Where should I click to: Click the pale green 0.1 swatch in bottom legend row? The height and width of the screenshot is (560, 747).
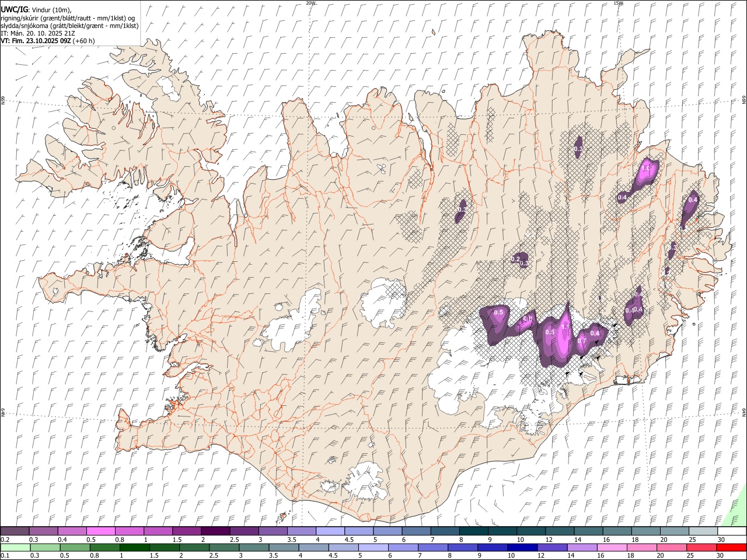15,548
